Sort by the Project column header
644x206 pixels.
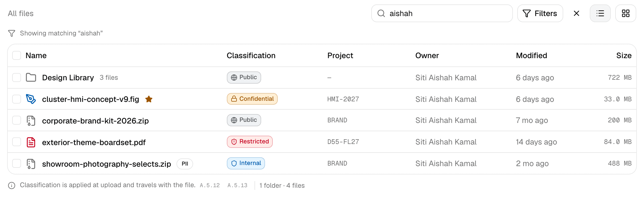(x=340, y=55)
